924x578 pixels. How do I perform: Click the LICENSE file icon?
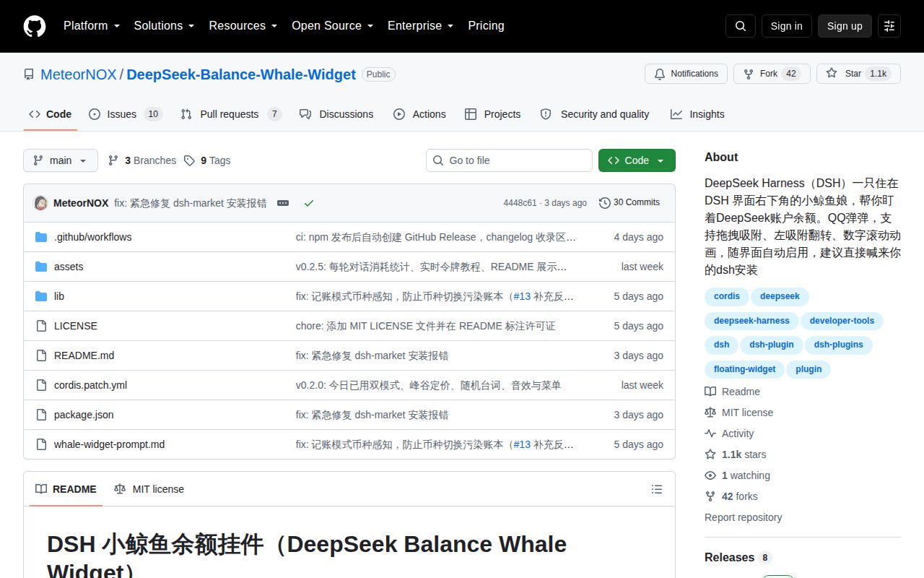click(x=41, y=326)
